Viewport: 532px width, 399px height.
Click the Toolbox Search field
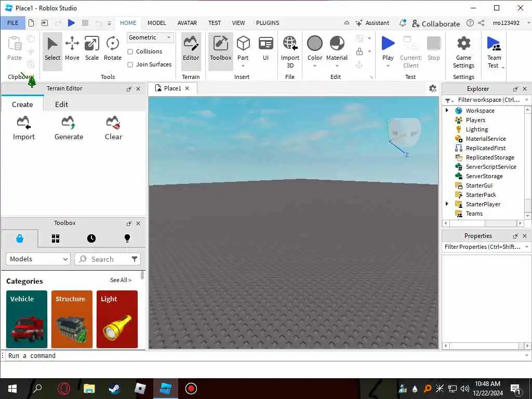point(103,259)
